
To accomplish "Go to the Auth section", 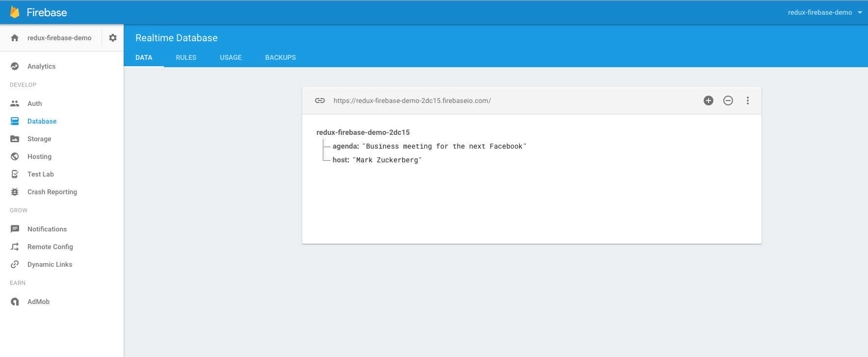I will click(x=34, y=103).
